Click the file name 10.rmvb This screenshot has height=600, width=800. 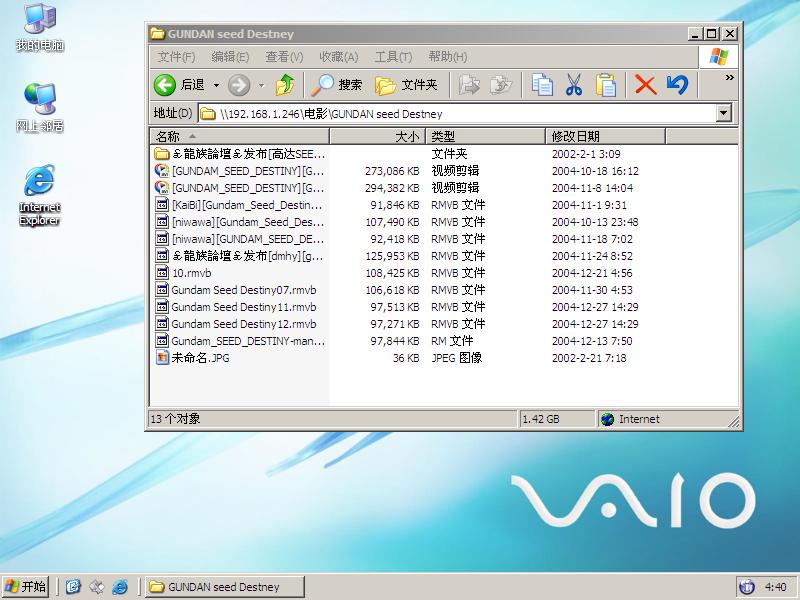point(191,273)
